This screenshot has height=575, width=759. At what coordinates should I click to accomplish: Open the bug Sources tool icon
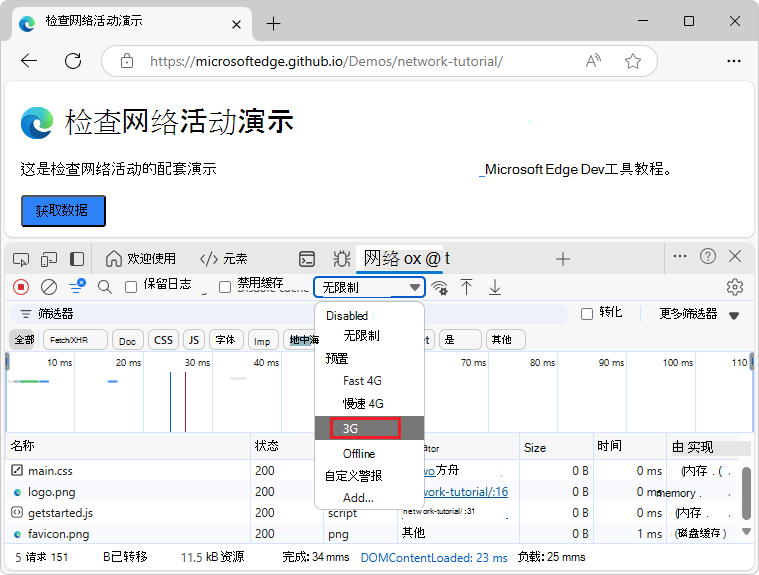[342, 259]
